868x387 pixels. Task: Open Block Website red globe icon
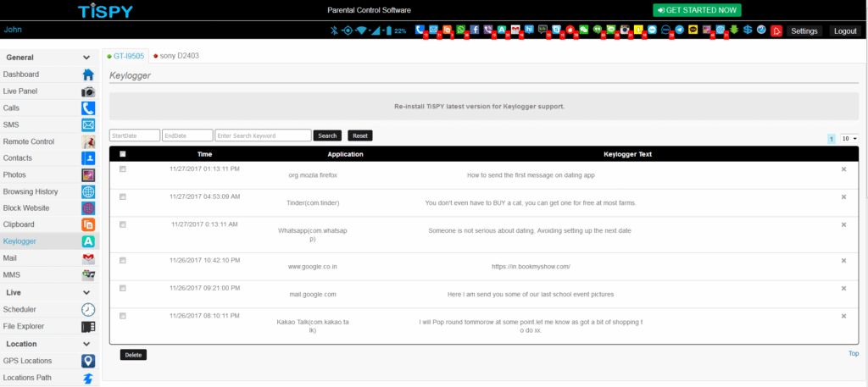(88, 208)
